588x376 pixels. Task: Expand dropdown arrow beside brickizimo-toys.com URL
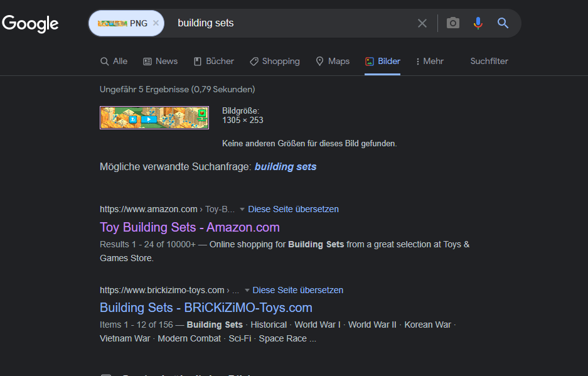(247, 291)
